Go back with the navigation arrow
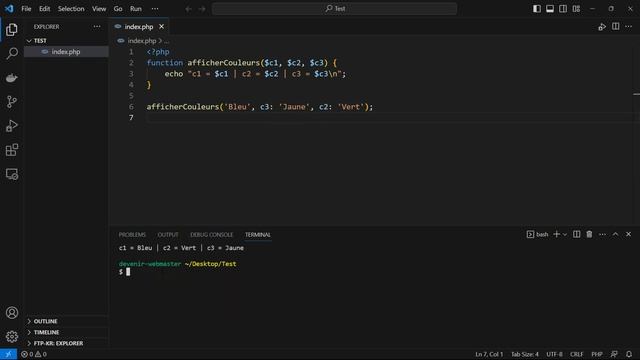Screen dimensions: 640x360 coord(188,9)
